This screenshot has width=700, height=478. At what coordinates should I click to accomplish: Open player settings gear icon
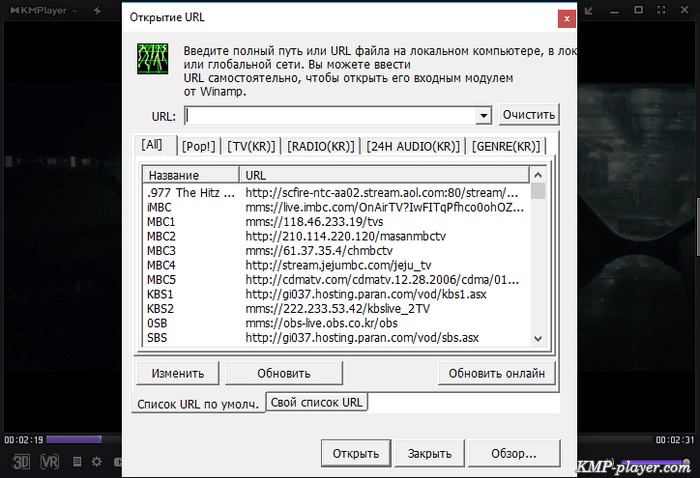click(96, 461)
